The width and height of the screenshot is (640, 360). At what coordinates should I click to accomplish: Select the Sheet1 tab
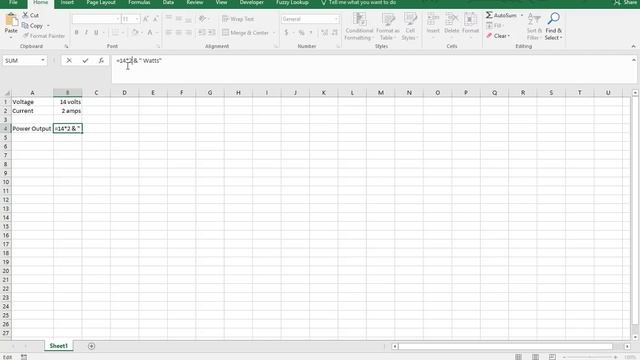coord(58,346)
